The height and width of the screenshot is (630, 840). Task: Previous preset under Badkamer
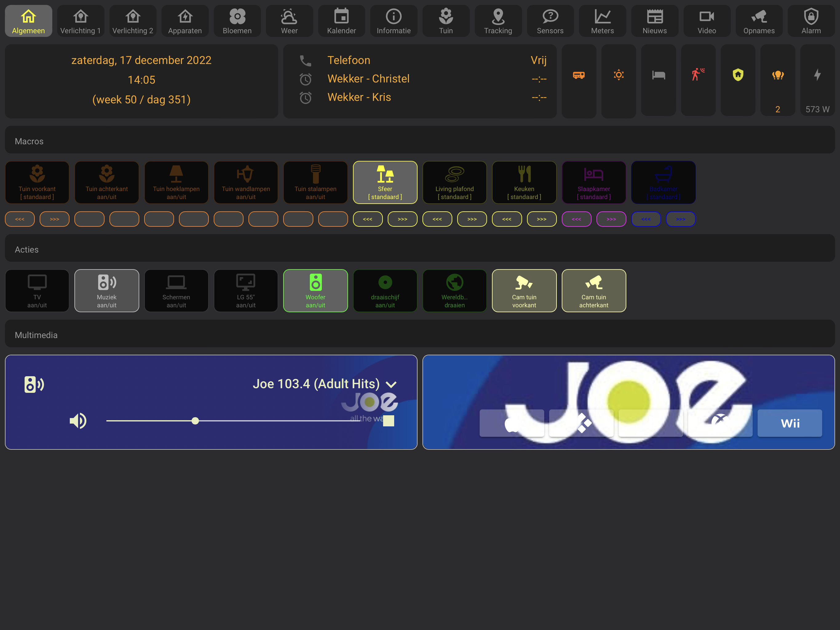pyautogui.click(x=646, y=219)
